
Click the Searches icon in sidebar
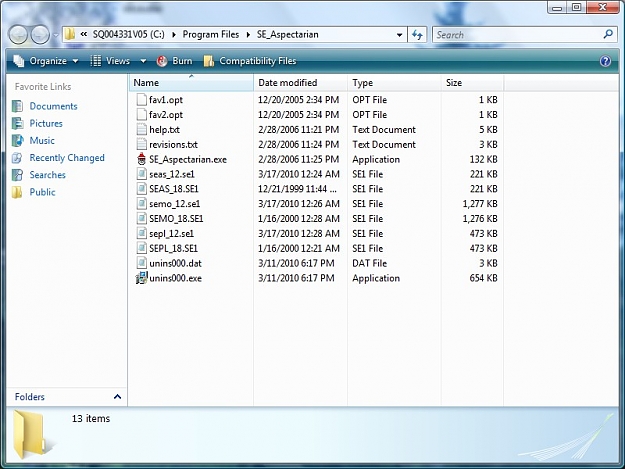click(17, 175)
